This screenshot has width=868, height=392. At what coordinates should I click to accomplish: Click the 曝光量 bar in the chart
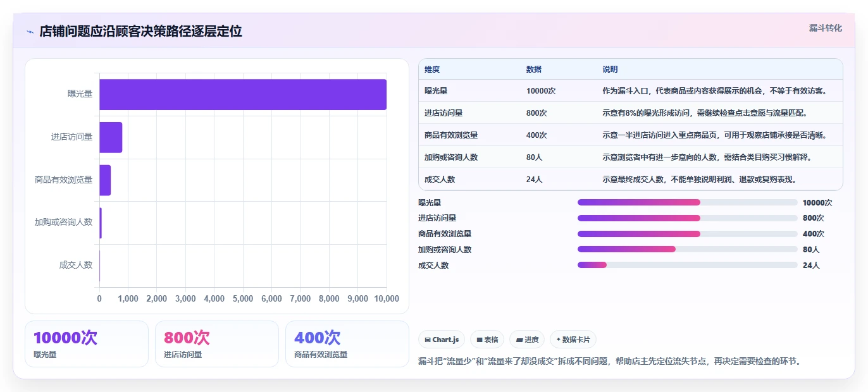coord(243,94)
